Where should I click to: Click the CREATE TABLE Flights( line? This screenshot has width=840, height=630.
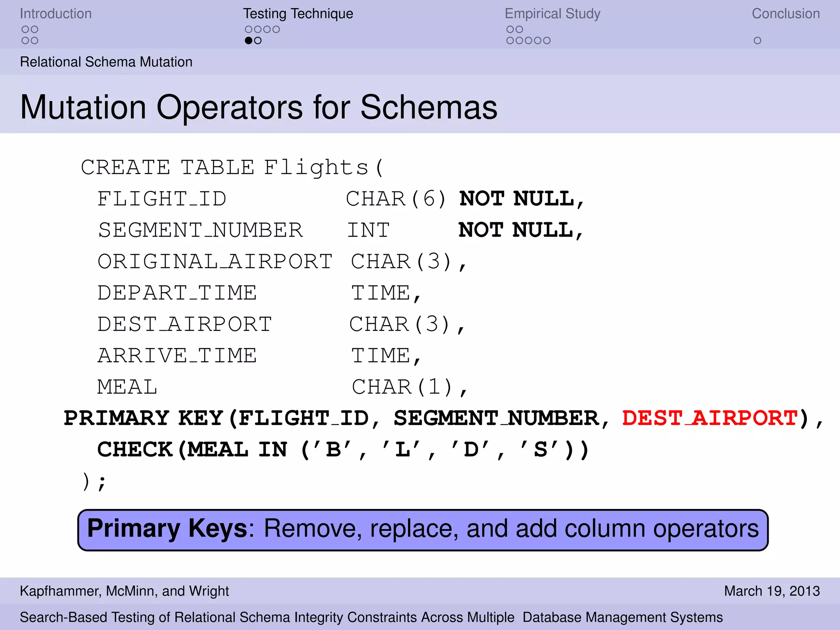click(x=233, y=167)
